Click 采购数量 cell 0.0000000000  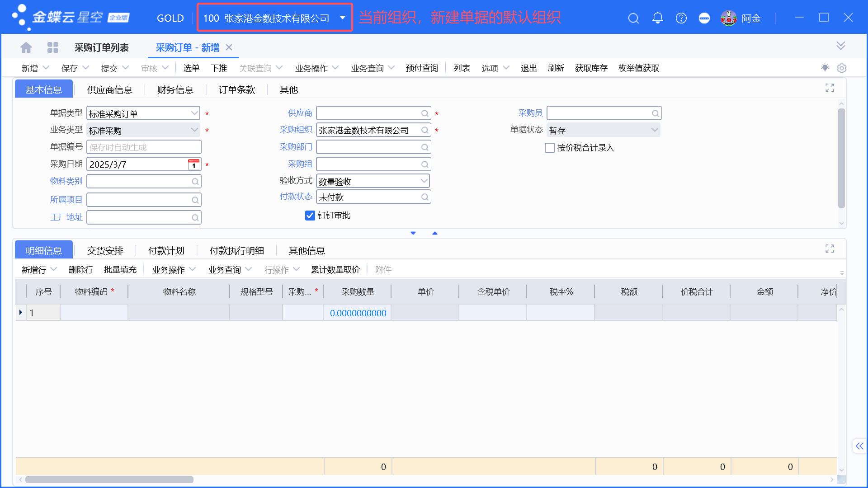tap(357, 313)
